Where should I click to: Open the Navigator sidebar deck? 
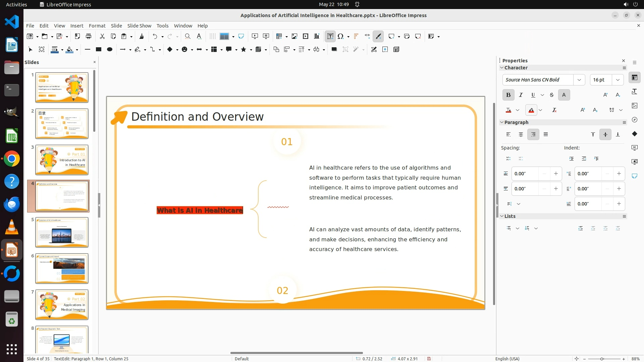point(634,120)
